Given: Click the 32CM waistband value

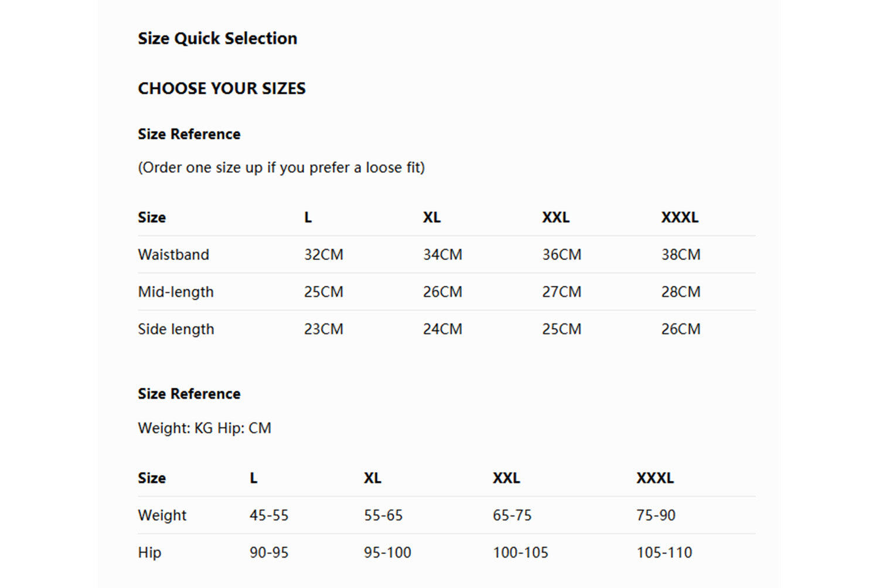Looking at the screenshot, I should coord(323,255).
